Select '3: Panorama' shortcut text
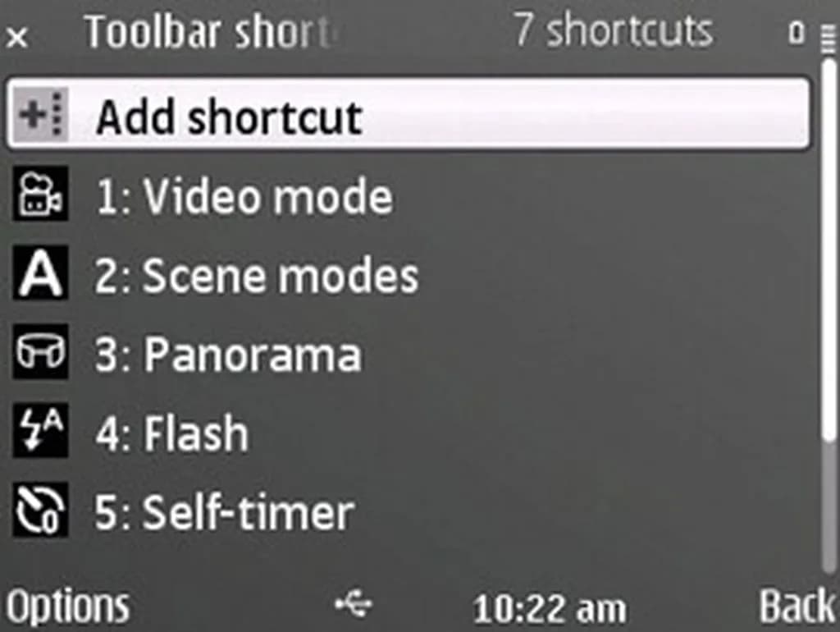 pyautogui.click(x=228, y=355)
